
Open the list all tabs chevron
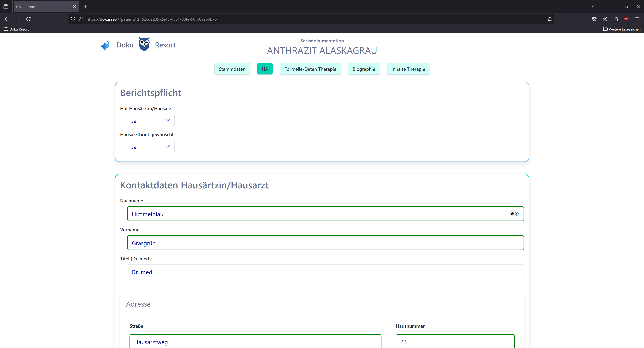coord(591,7)
